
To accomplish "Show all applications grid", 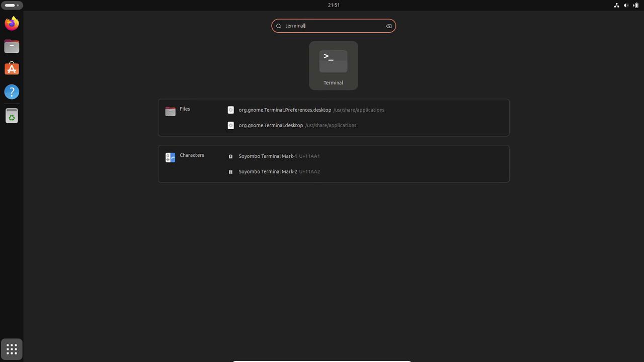I will click(12, 349).
